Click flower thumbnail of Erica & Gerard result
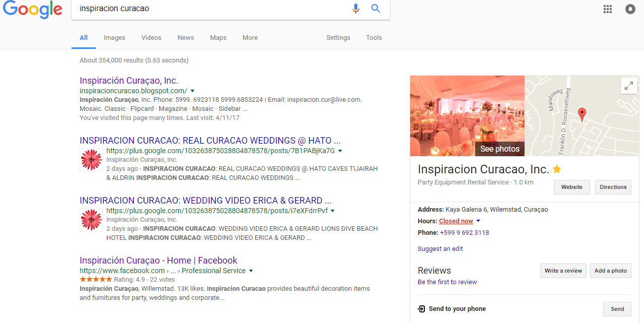644x322 pixels. click(x=91, y=220)
